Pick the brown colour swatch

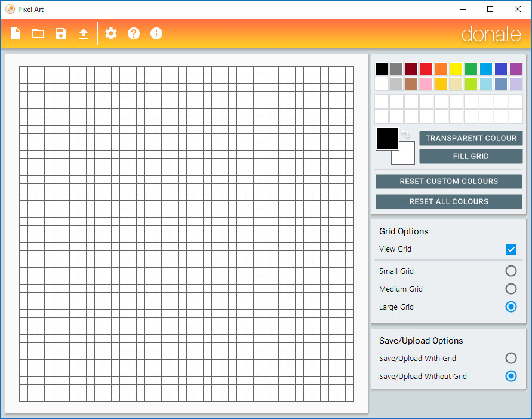(411, 84)
